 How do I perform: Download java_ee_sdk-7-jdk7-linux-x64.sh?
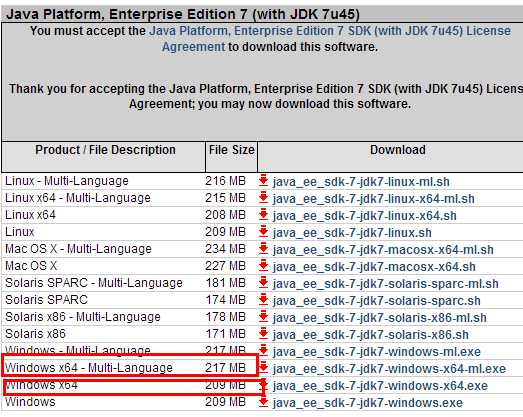tap(365, 216)
